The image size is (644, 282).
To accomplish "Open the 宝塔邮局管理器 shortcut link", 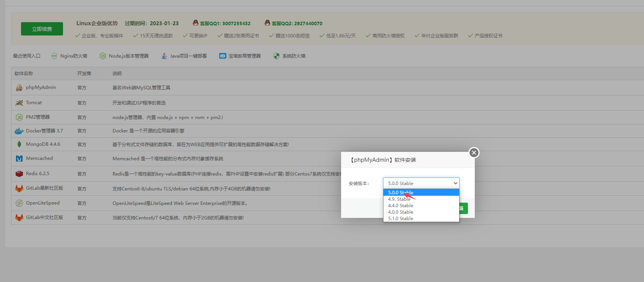I will tap(245, 56).
